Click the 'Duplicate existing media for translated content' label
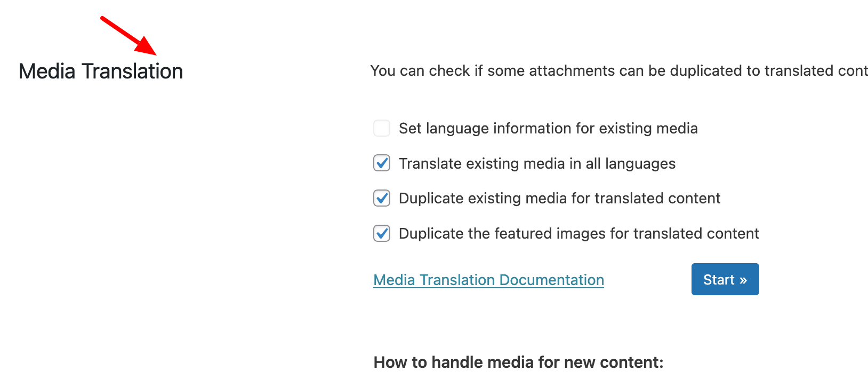Image resolution: width=868 pixels, height=379 pixels. [559, 199]
